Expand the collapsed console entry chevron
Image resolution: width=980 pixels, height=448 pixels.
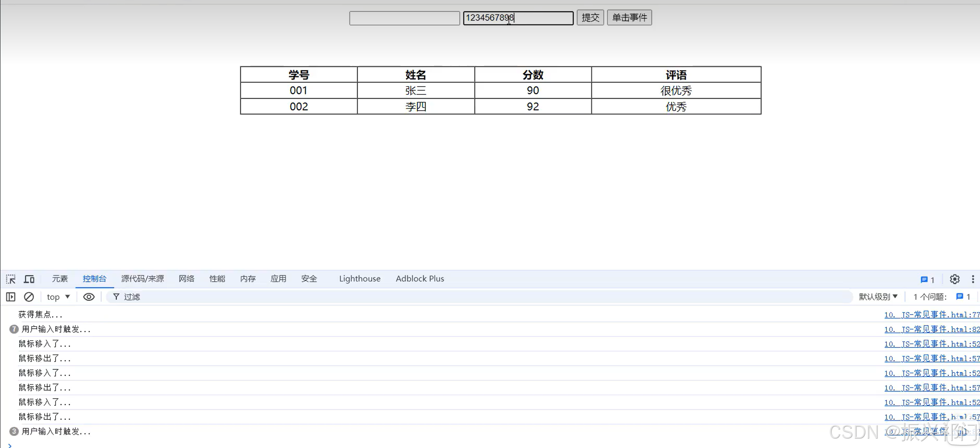9,444
